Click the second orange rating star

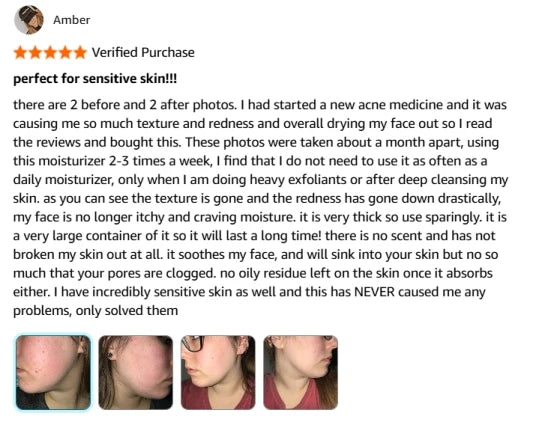[x=35, y=52]
